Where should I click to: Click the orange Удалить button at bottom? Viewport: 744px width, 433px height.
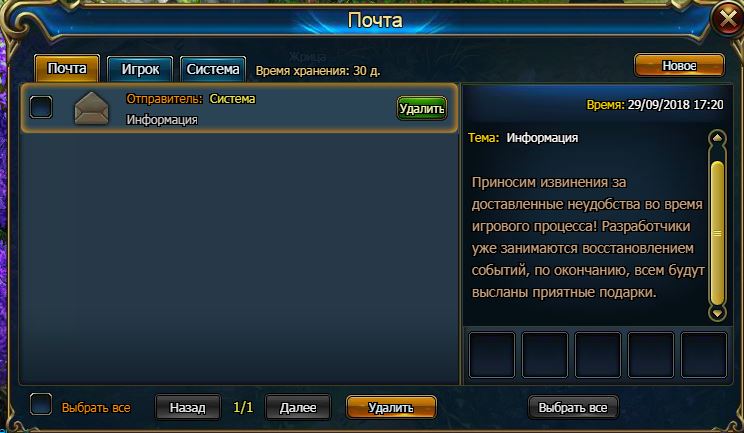coord(391,408)
